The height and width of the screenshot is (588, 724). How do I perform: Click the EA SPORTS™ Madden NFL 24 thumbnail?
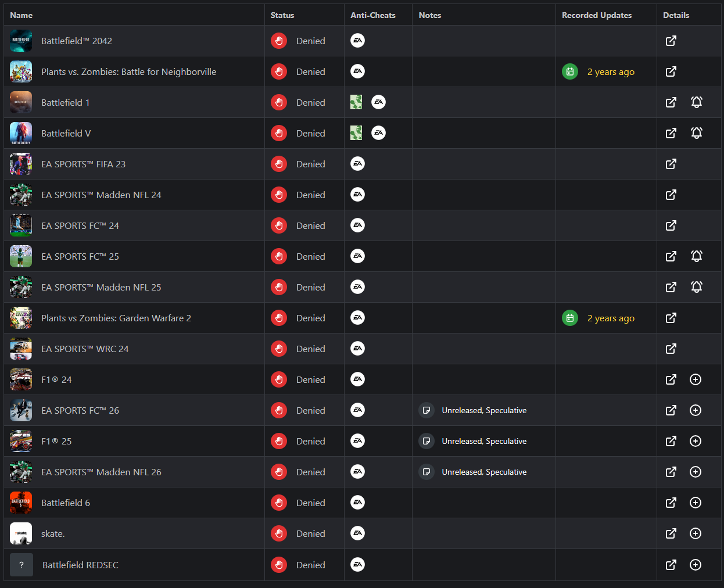21,195
